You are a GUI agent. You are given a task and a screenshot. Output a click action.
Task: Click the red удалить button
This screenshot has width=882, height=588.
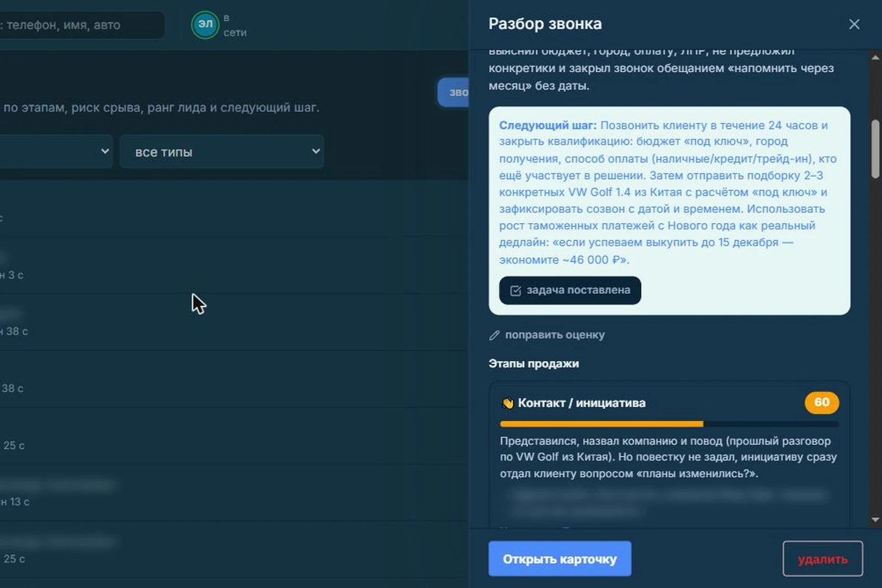pos(822,559)
